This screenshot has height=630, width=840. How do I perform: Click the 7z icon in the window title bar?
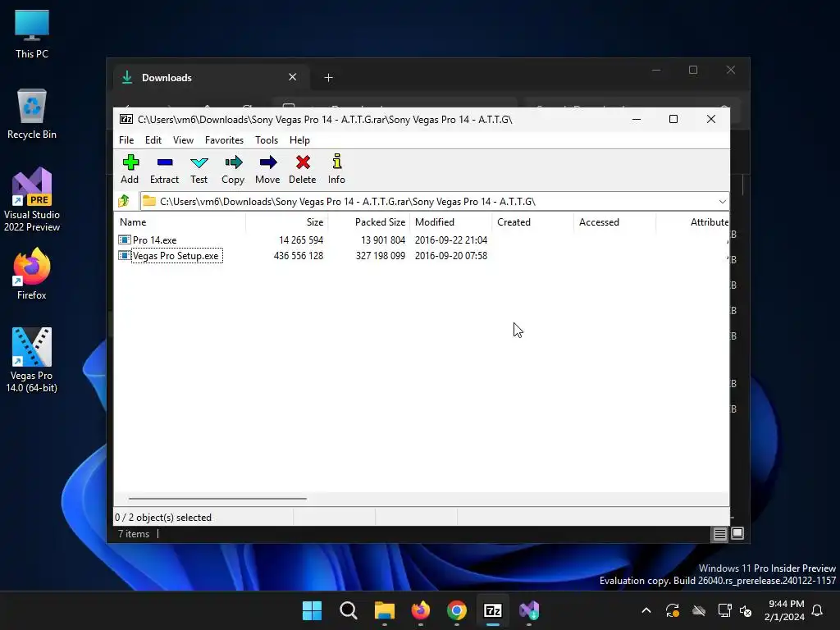pyautogui.click(x=126, y=120)
